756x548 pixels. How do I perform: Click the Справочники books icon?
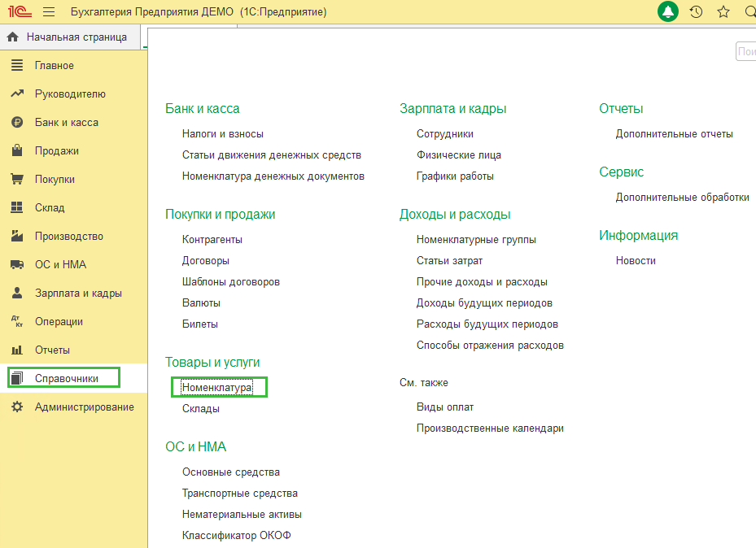tap(17, 378)
